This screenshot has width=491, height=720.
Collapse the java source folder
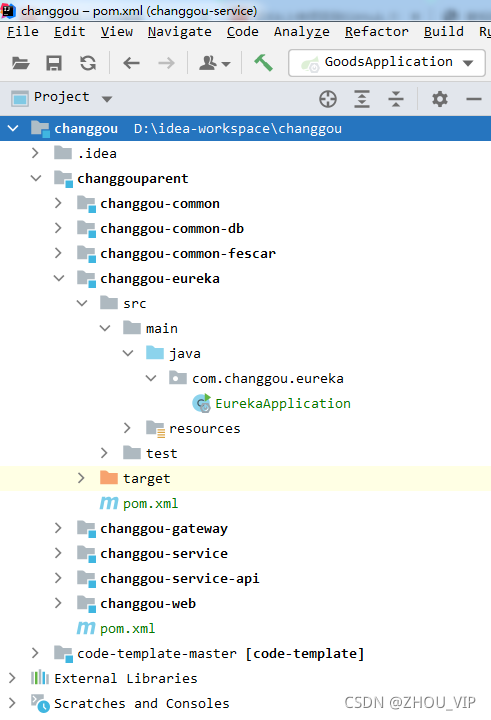[x=128, y=353]
